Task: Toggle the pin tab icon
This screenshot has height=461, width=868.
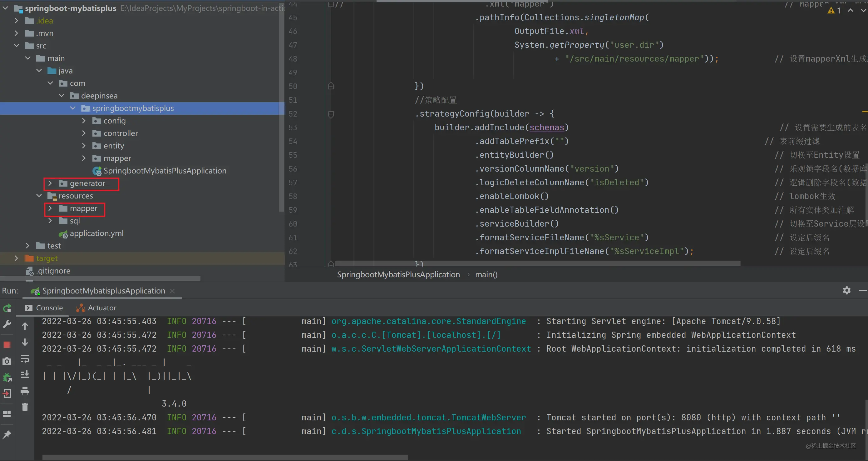Action: click(7, 434)
